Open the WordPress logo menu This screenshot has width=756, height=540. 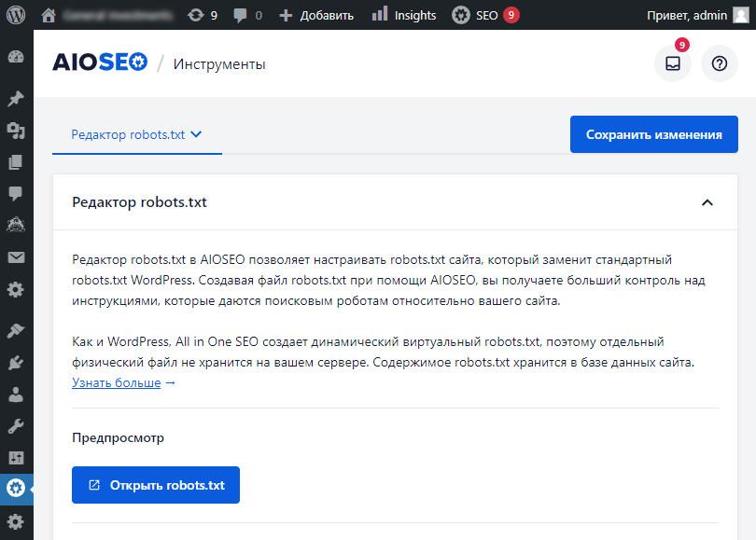pyautogui.click(x=16, y=15)
